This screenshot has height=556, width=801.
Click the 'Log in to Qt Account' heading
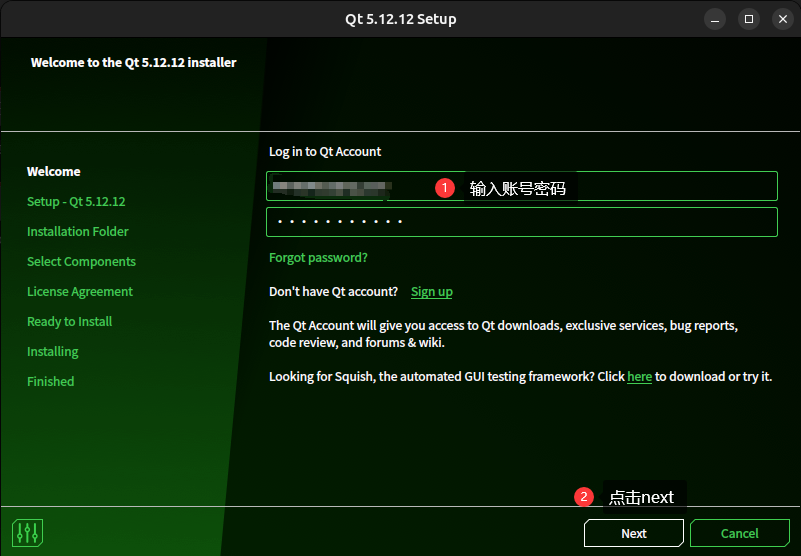[x=325, y=152]
